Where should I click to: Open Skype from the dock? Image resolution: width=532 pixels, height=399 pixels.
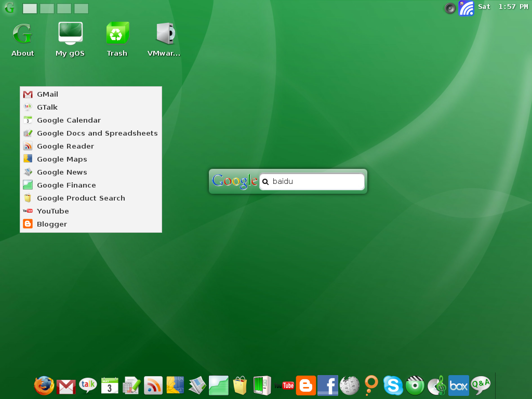click(393, 385)
